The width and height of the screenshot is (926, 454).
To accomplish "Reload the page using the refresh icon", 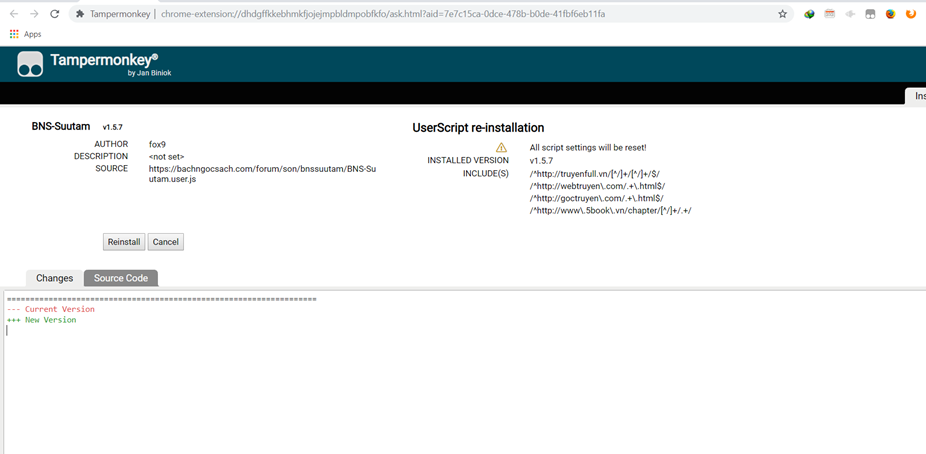I will 54,14.
